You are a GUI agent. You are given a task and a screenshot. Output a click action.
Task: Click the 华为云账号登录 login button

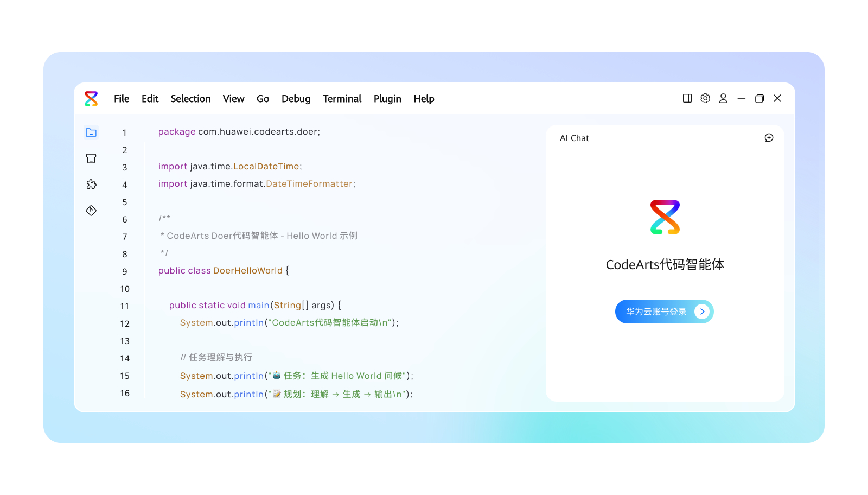(656, 312)
